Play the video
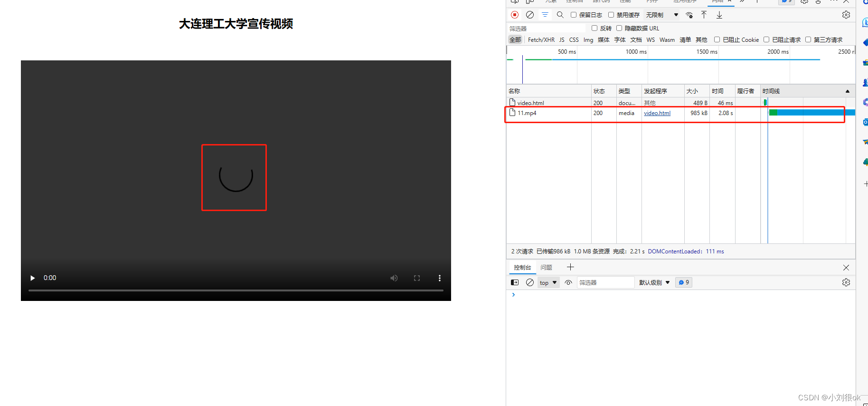The height and width of the screenshot is (406, 868). pos(32,278)
